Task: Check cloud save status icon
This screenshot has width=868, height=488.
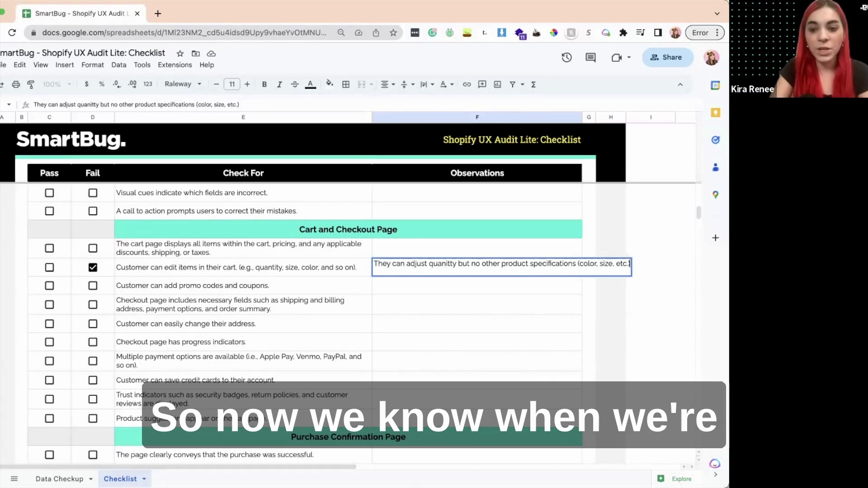Action: [x=211, y=53]
